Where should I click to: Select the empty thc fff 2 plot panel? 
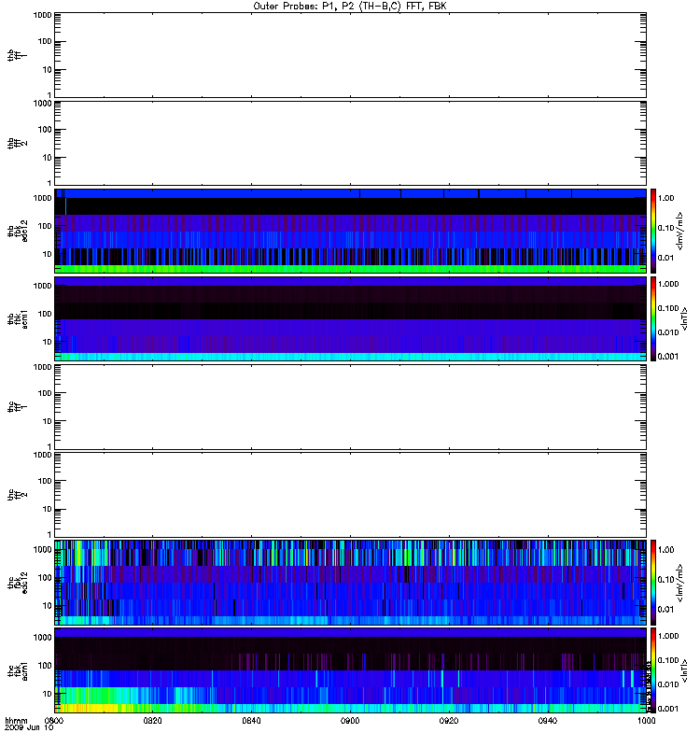pyautogui.click(x=350, y=495)
